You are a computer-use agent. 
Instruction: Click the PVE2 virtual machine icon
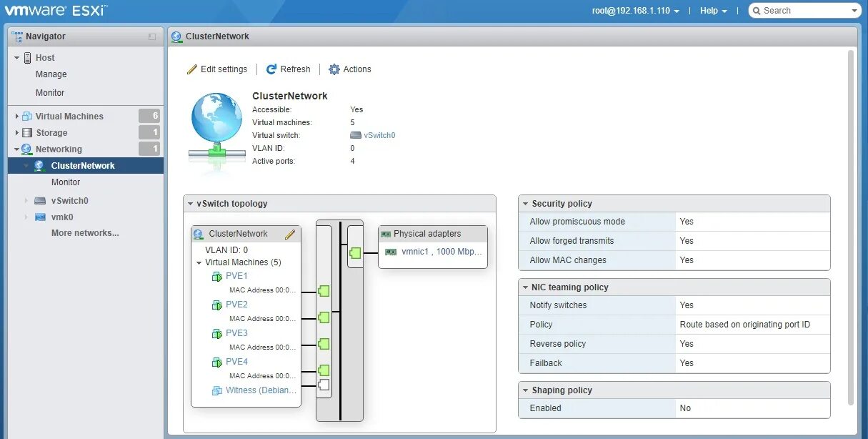(217, 305)
